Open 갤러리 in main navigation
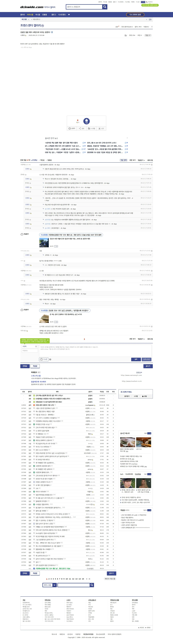This screenshot has height=644, width=173. tap(22, 15)
